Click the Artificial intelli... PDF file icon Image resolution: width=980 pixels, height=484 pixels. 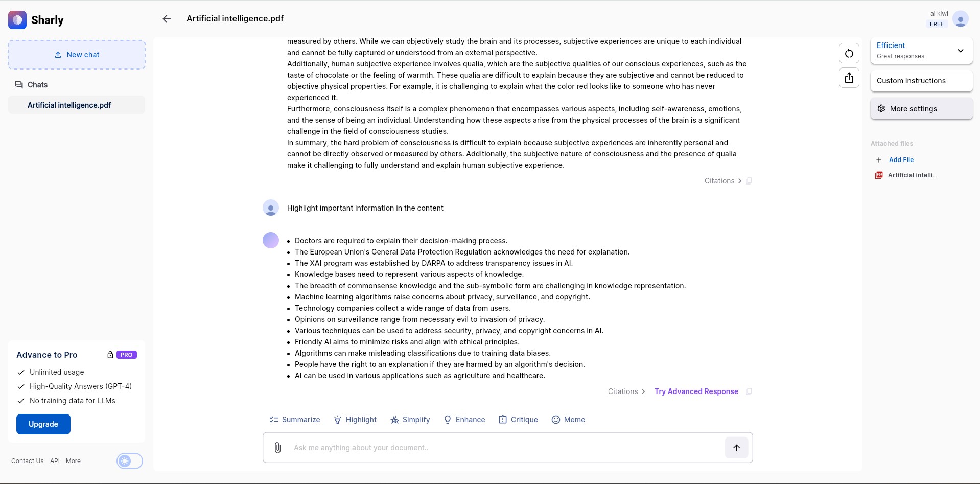pyautogui.click(x=879, y=175)
